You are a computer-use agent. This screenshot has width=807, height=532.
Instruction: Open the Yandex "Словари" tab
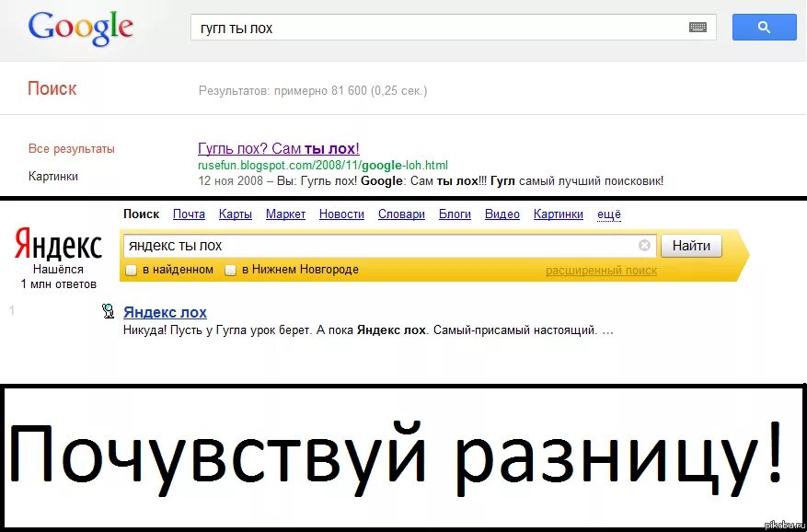point(401,214)
